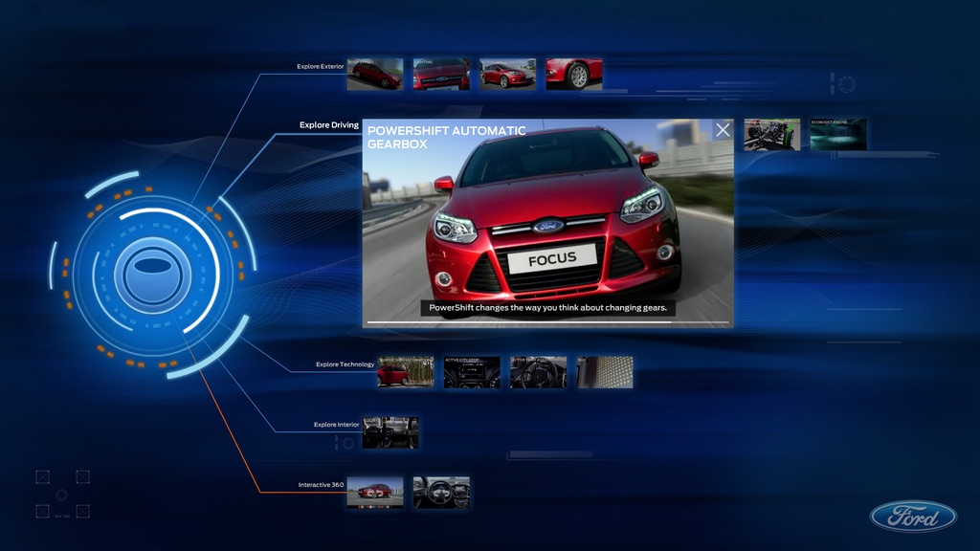980x551 pixels.
Task: Open the red car by forest thumbnail
Action: pos(406,372)
